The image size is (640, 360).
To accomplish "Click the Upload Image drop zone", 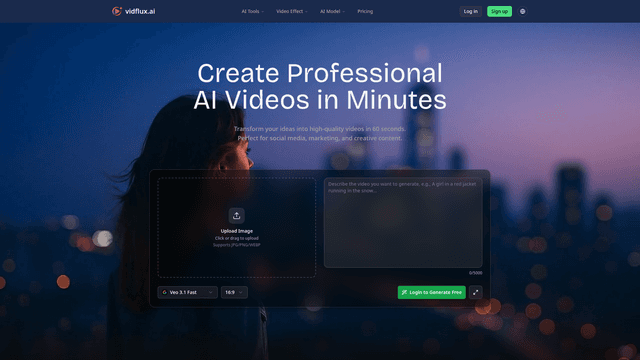I will [x=236, y=228].
